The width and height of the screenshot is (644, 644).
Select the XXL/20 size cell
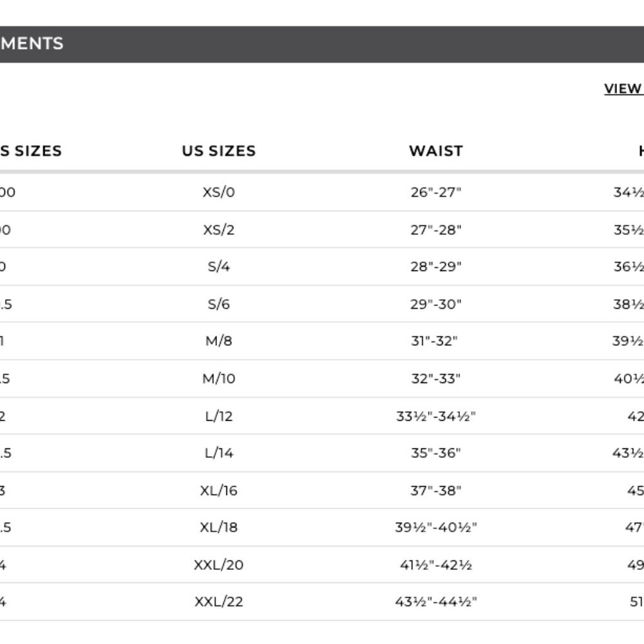[x=218, y=565]
